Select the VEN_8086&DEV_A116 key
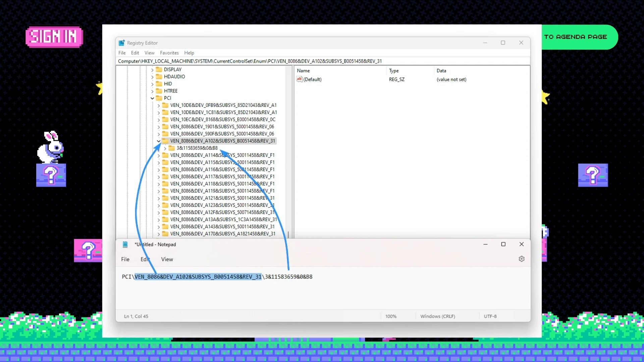The height and width of the screenshot is (362, 644). (222, 170)
